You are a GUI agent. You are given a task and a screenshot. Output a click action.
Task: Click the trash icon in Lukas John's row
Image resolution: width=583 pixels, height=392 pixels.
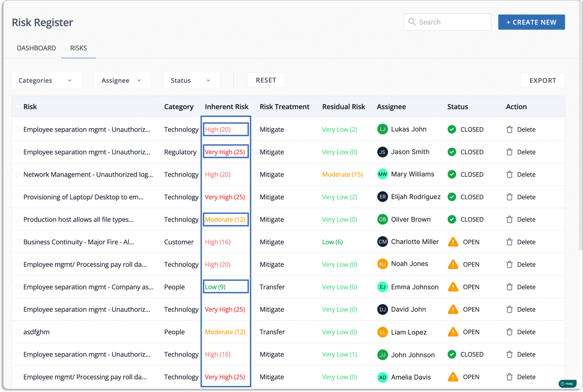tap(509, 129)
